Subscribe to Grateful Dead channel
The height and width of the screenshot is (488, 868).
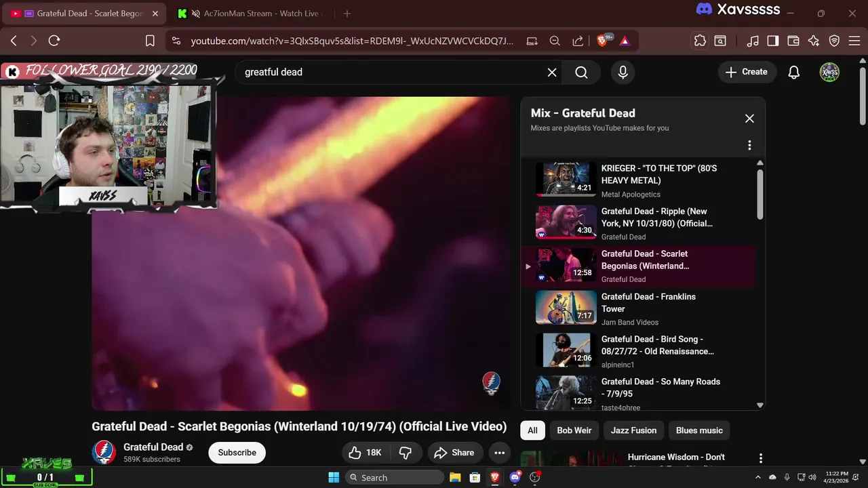pos(237,453)
